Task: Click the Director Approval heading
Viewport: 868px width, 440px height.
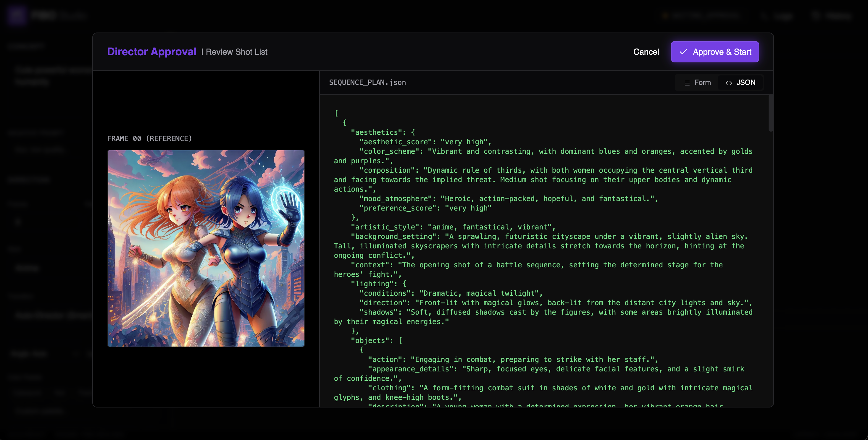Action: point(152,51)
